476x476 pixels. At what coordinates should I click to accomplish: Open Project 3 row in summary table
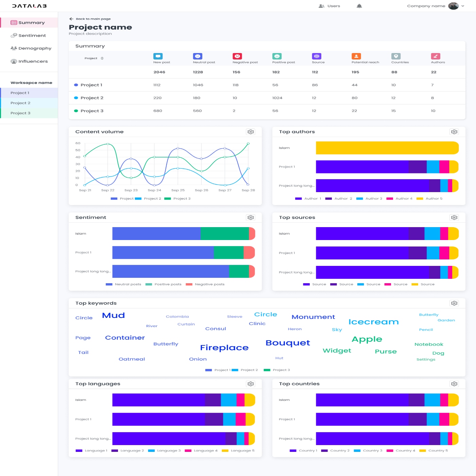pos(267,111)
